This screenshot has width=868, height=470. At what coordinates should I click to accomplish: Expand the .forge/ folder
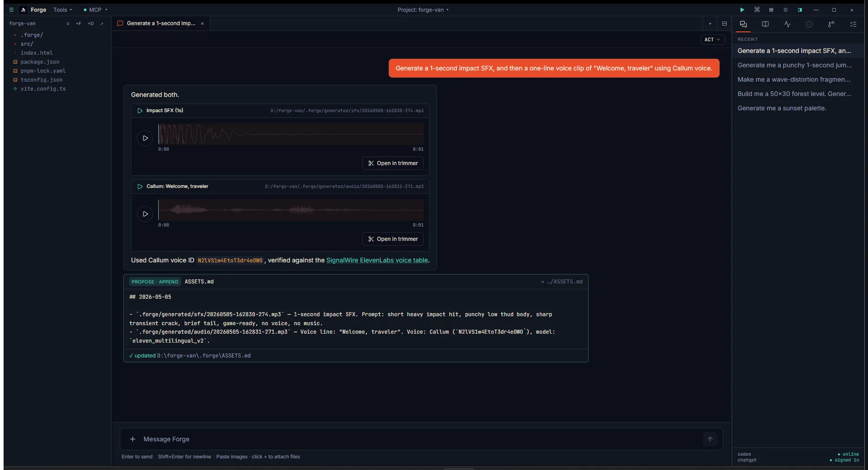(31, 35)
